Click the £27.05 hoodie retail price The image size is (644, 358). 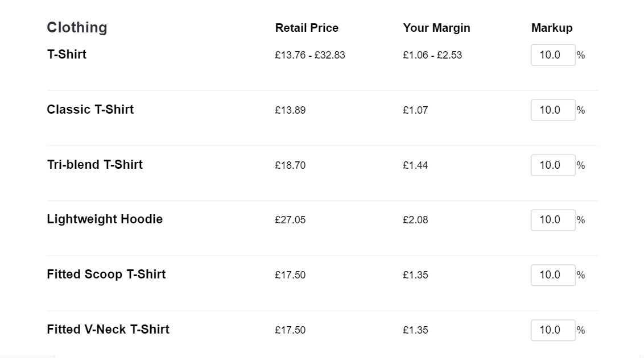click(290, 220)
